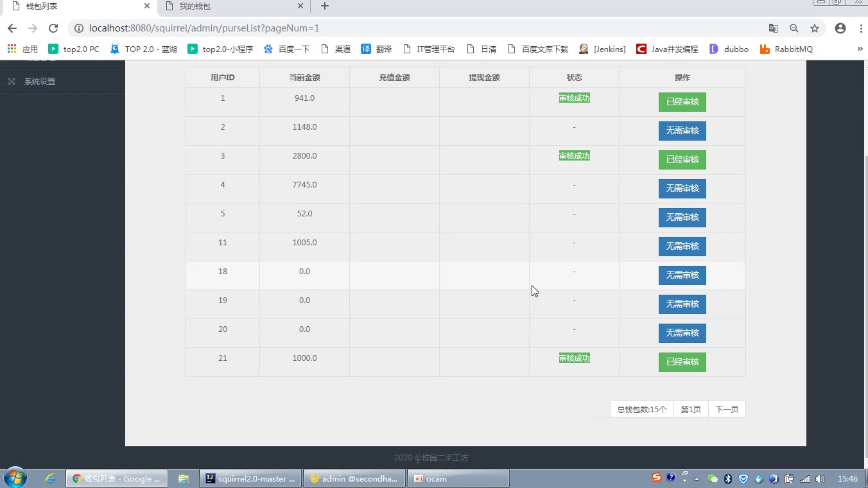
Task: Open the Windows Start button
Action: pos(15,478)
